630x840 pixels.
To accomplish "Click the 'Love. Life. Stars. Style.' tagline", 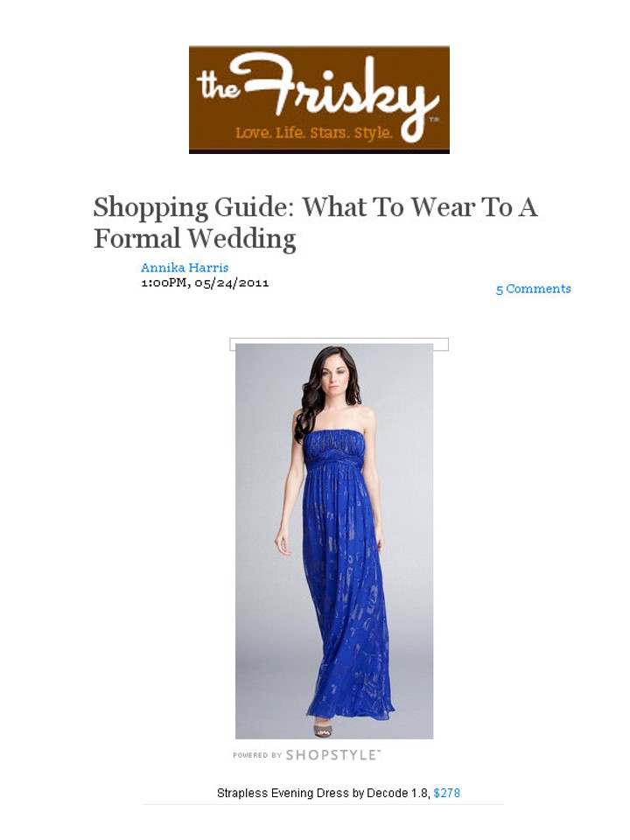I will click(x=314, y=132).
